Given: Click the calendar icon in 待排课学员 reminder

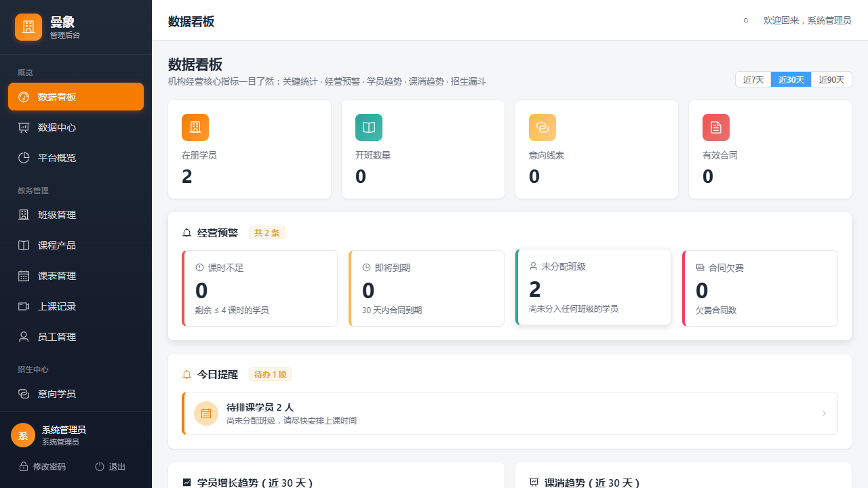Looking at the screenshot, I should point(206,413).
